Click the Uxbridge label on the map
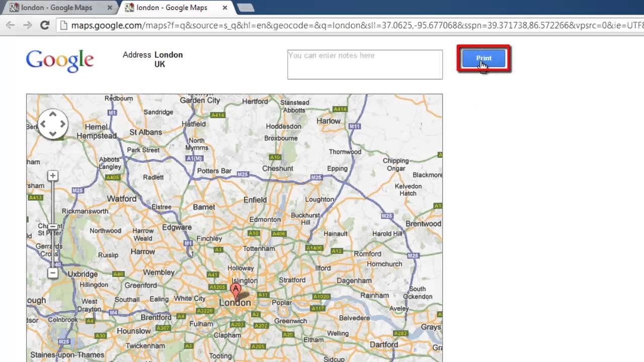 (x=83, y=274)
